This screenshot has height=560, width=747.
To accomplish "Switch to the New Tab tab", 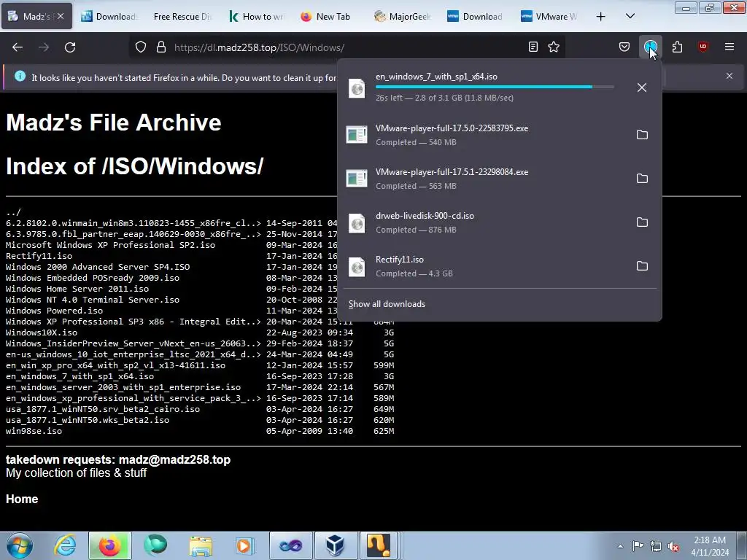I will tap(326, 17).
